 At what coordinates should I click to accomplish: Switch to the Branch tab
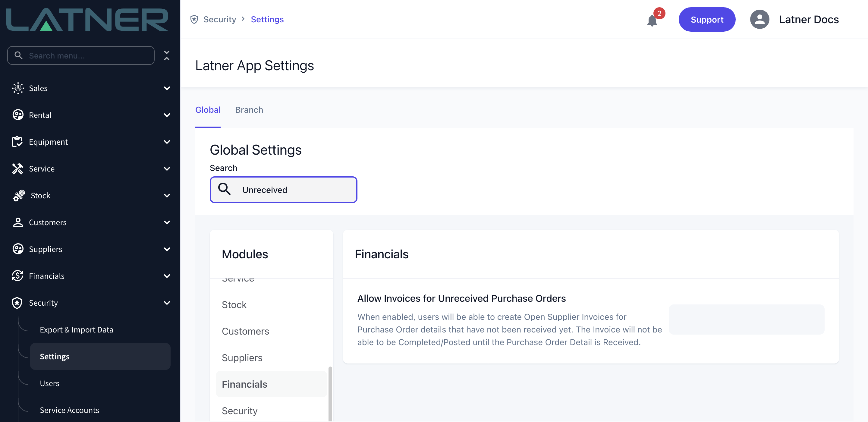pyautogui.click(x=249, y=110)
